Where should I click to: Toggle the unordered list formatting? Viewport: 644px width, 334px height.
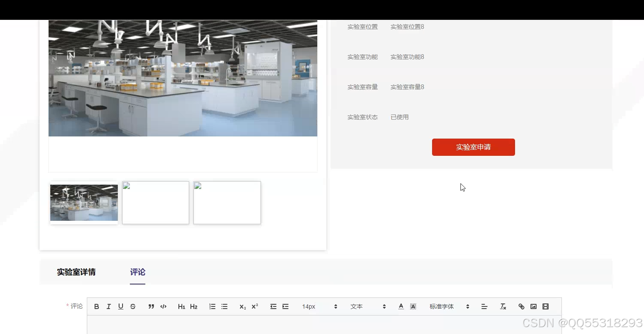224,306
